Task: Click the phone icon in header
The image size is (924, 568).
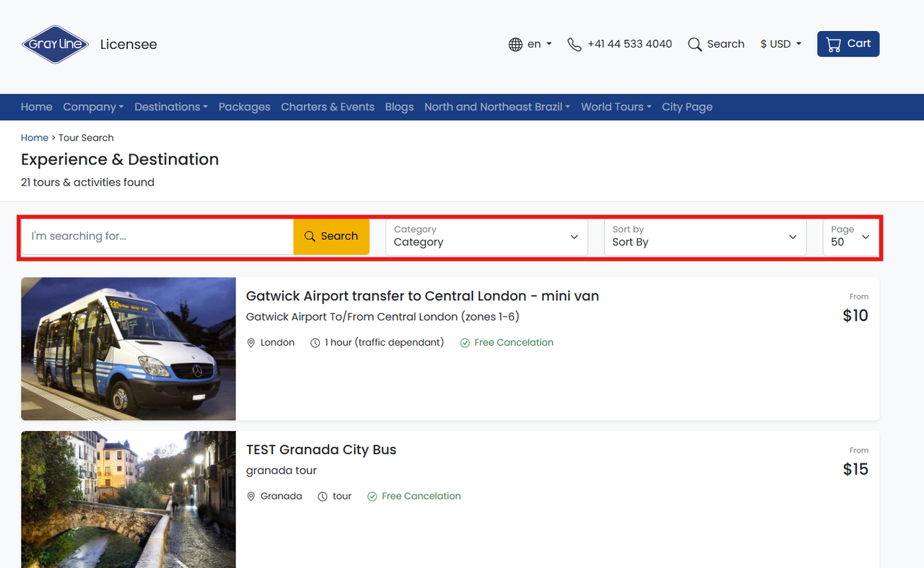Action: pyautogui.click(x=574, y=44)
